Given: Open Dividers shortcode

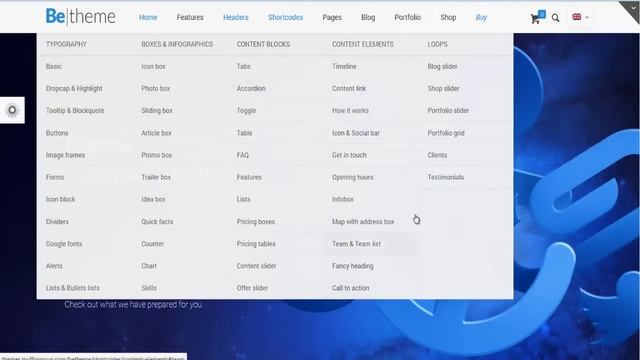Looking at the screenshot, I should (x=57, y=222).
